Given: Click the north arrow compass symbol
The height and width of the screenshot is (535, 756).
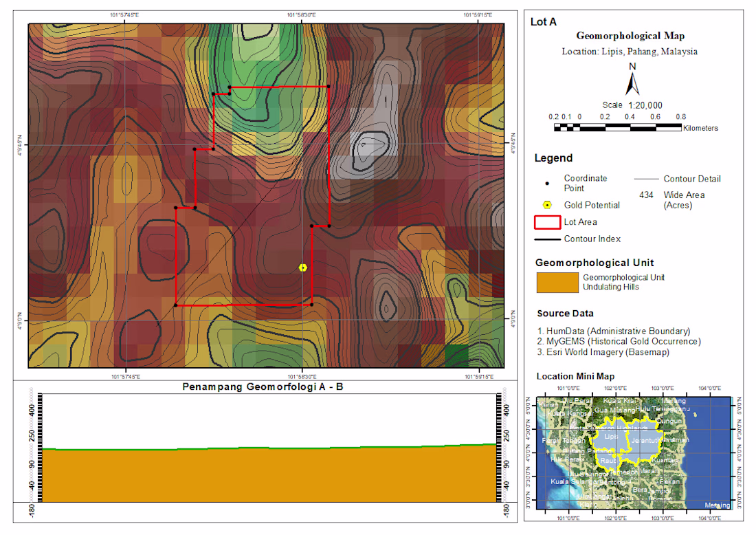Looking at the screenshot, I should click(x=632, y=80).
